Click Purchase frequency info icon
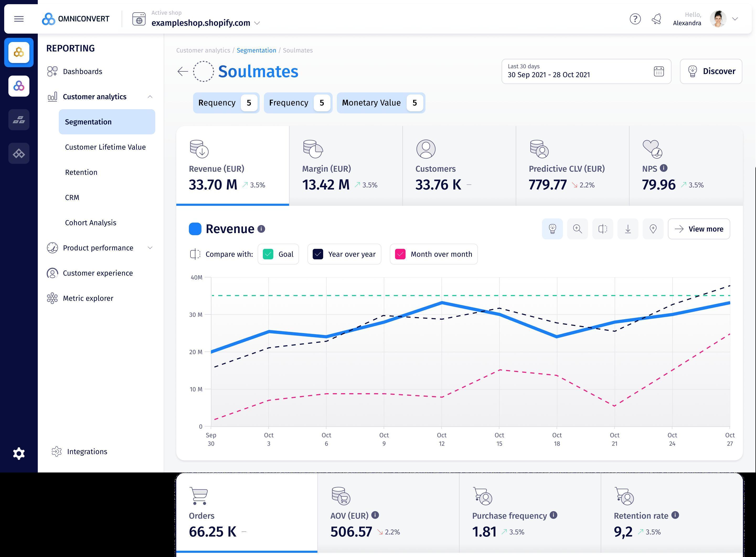This screenshot has width=756, height=557. (553, 515)
